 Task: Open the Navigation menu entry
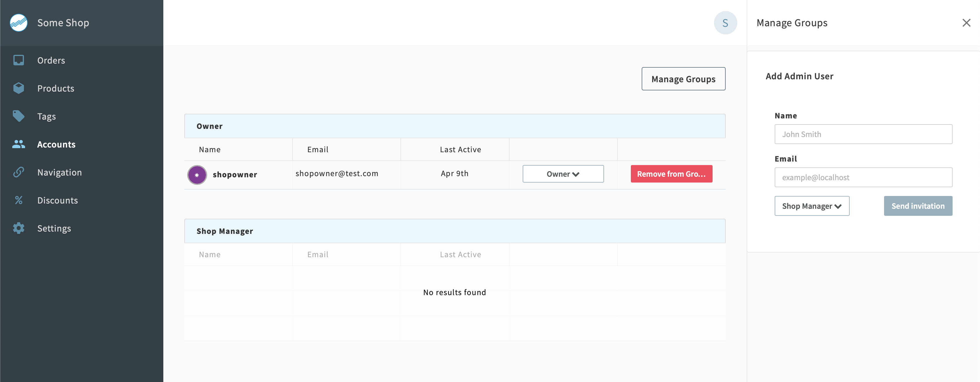59,172
